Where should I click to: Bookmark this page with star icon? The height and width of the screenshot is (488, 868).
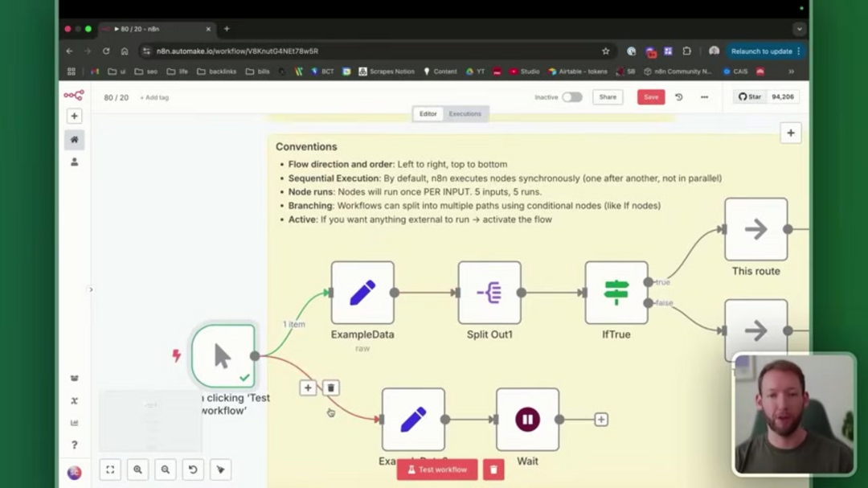pos(605,51)
